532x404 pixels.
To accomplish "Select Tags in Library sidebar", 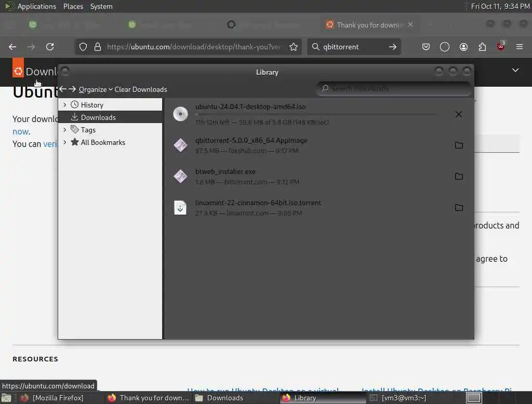I will 110,130.
